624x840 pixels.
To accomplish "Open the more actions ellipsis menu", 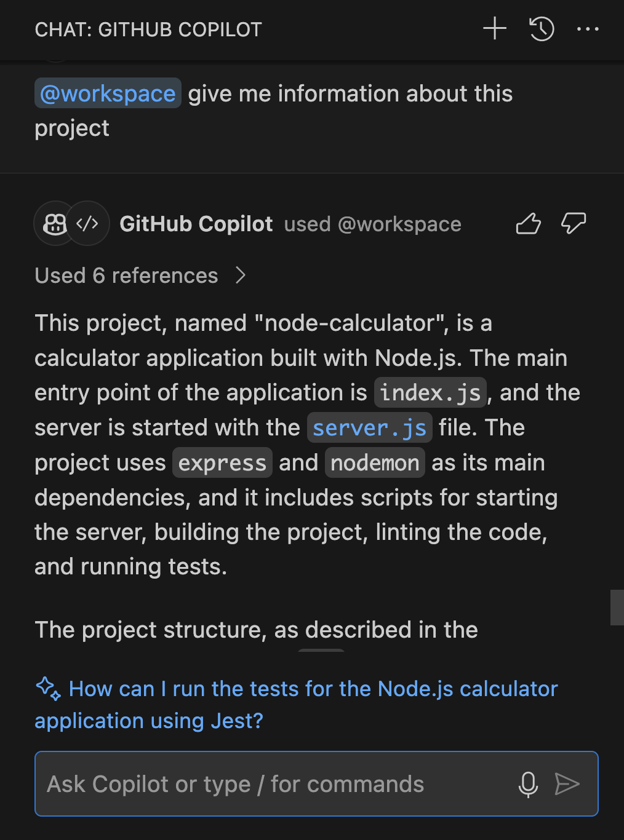I will coord(588,29).
